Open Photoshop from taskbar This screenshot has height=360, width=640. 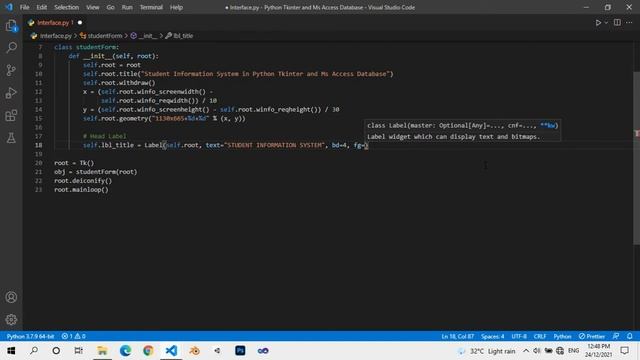[x=240, y=351]
